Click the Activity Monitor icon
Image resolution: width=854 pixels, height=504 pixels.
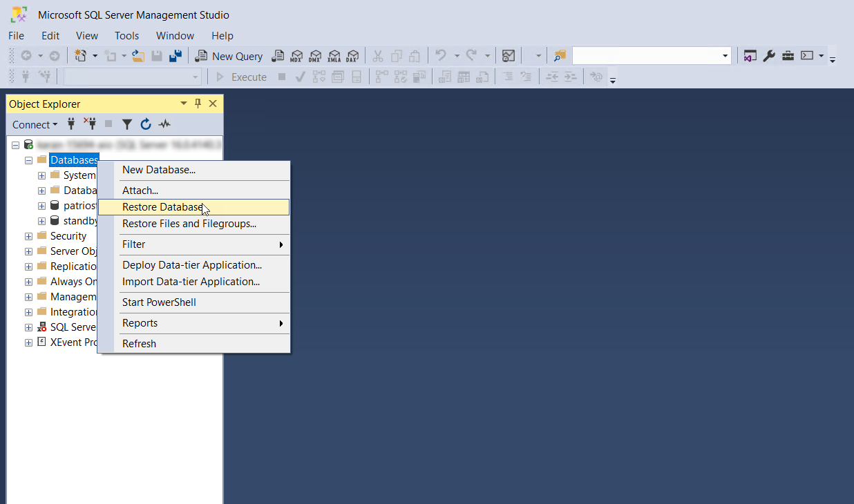pyautogui.click(x=509, y=56)
